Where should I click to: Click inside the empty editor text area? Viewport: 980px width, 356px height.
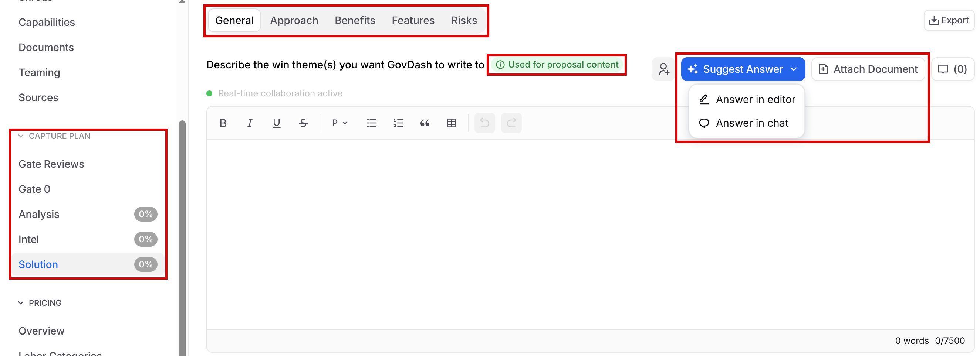coord(590,235)
